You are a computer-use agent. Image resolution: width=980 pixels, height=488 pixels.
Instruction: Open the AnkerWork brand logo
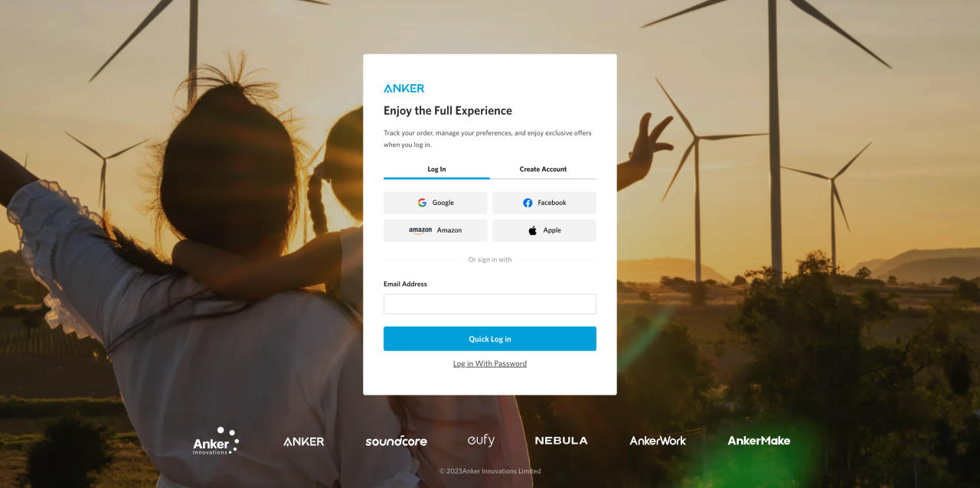pyautogui.click(x=658, y=441)
